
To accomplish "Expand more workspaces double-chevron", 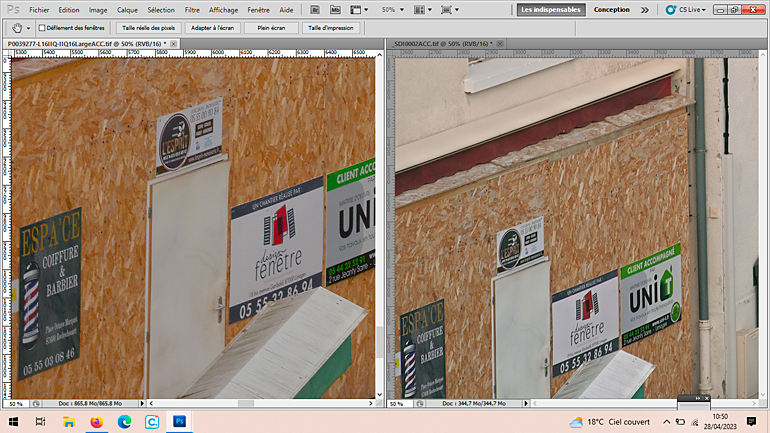I will coord(645,10).
